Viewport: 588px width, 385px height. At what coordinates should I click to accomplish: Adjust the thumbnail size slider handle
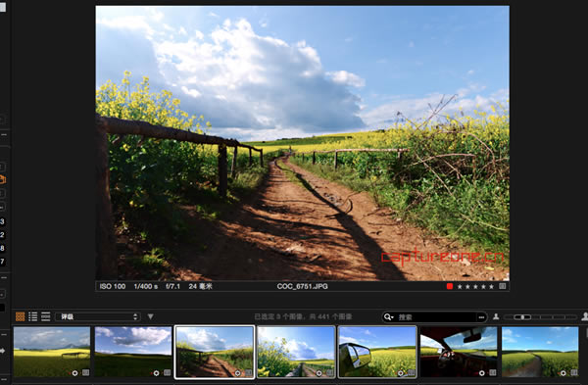[522, 317]
